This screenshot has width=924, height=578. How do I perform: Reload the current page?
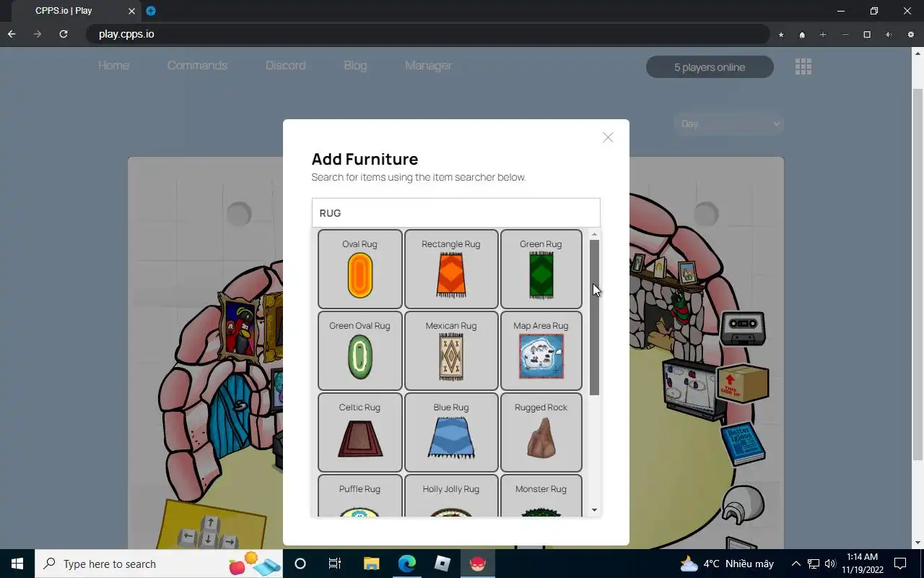tap(64, 34)
